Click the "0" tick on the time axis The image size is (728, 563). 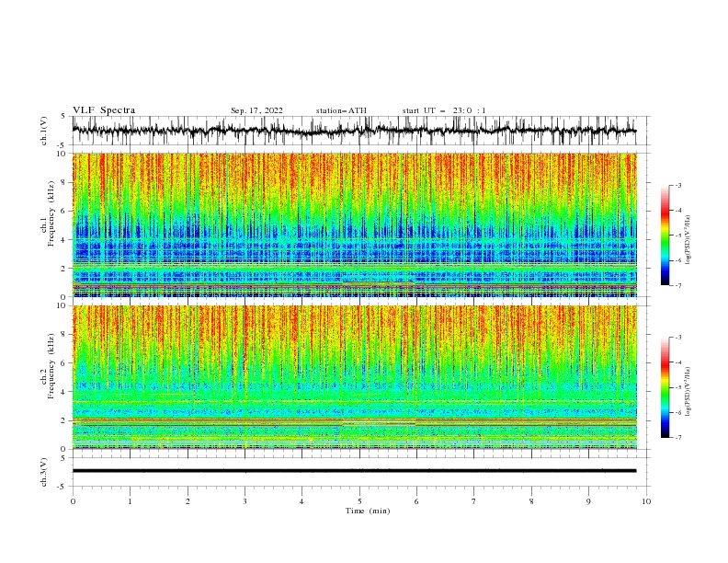[73, 501]
